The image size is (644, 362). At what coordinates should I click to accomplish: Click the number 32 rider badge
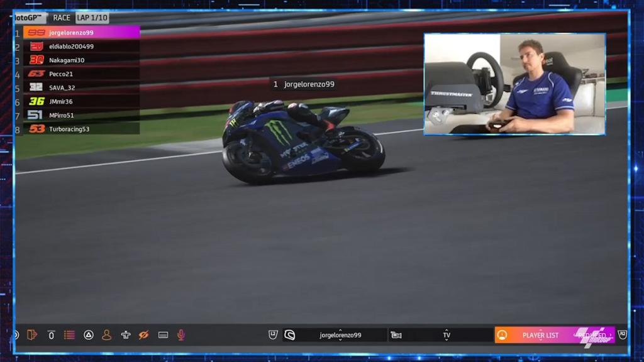coord(36,87)
